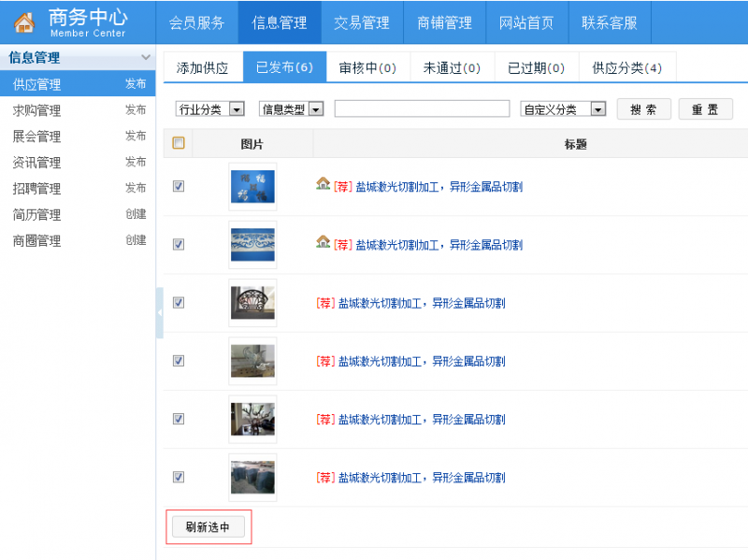The width and height of the screenshot is (748, 560).
Task: Uncheck the last listing's row checkbox
Action: pos(178,477)
